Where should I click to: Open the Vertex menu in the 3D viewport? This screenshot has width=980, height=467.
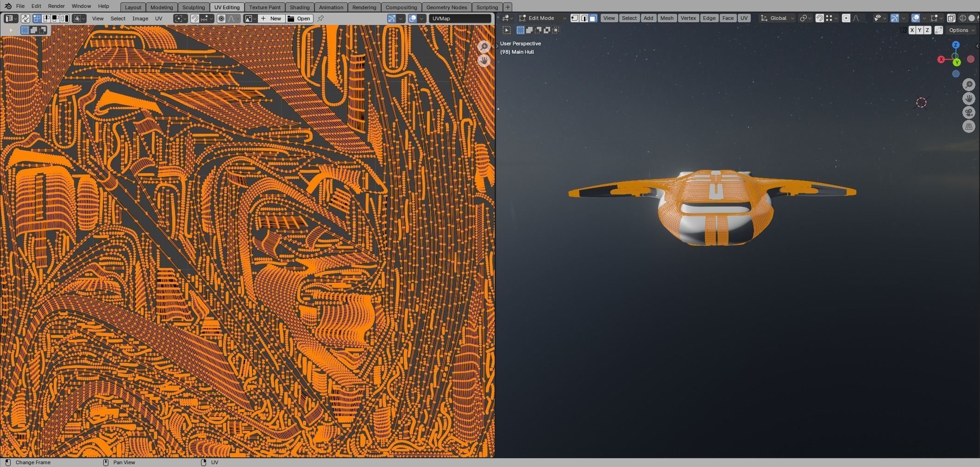click(x=688, y=18)
